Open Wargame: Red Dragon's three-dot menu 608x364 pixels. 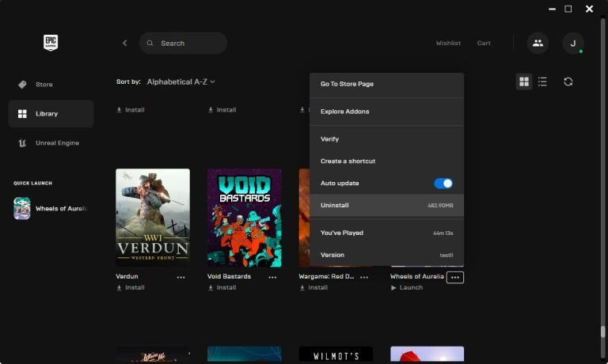pyautogui.click(x=364, y=277)
